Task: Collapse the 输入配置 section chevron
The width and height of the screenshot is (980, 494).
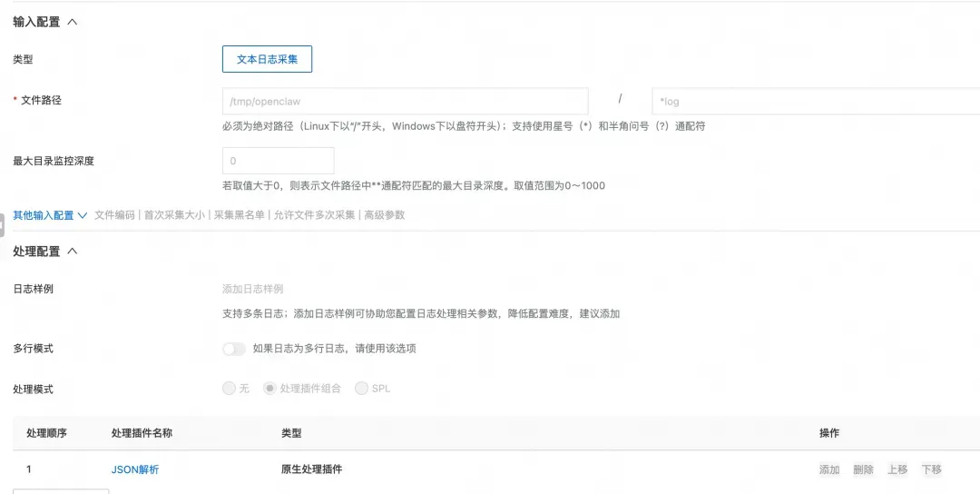Action: click(x=73, y=22)
